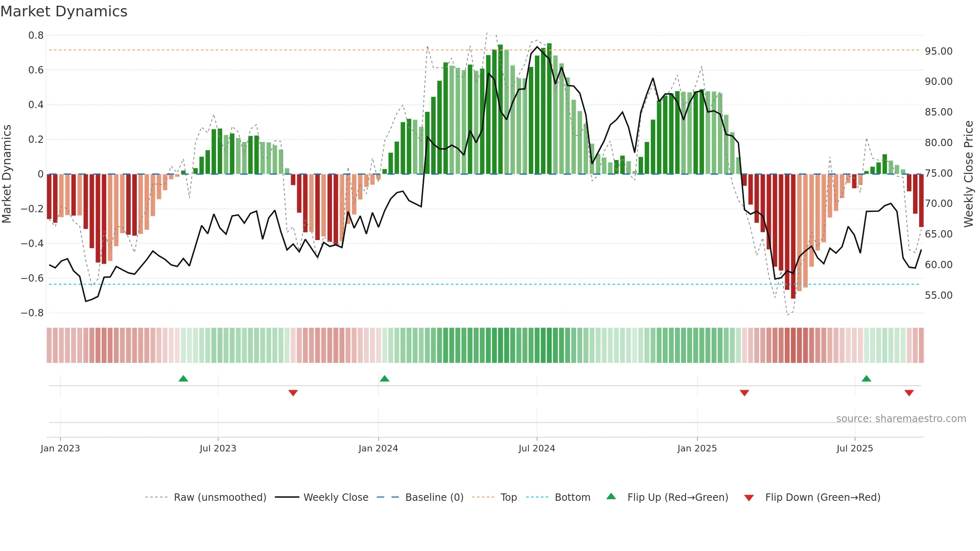Select the red flip-down marker after Jul 2023
980x551 pixels.
coord(293,393)
